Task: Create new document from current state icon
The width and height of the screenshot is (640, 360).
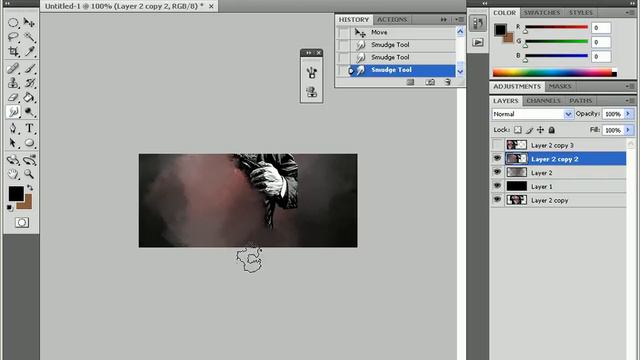Action: click(x=411, y=82)
